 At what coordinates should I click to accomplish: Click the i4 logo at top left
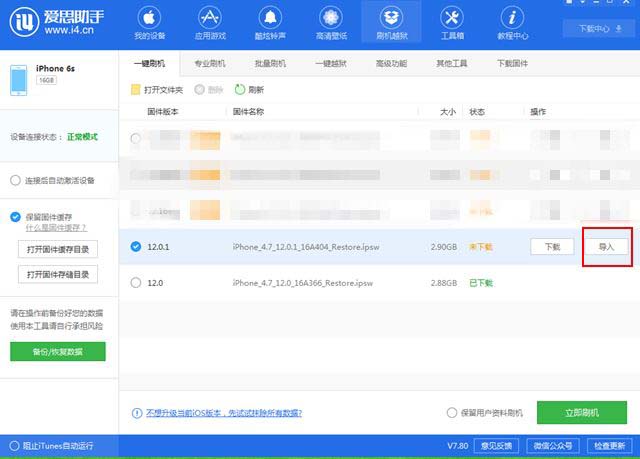coord(24,22)
